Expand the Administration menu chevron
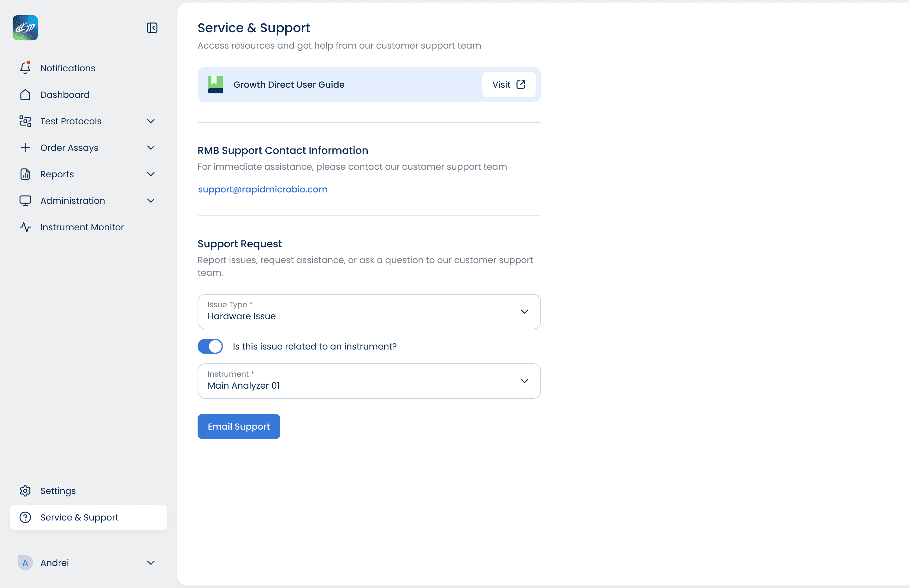The height and width of the screenshot is (588, 909). (x=151, y=201)
